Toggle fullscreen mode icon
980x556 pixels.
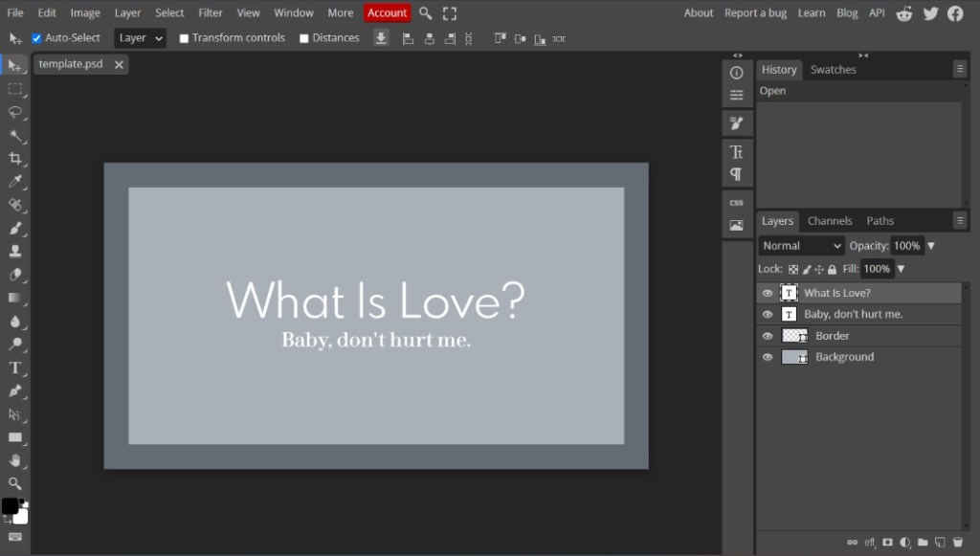point(450,13)
